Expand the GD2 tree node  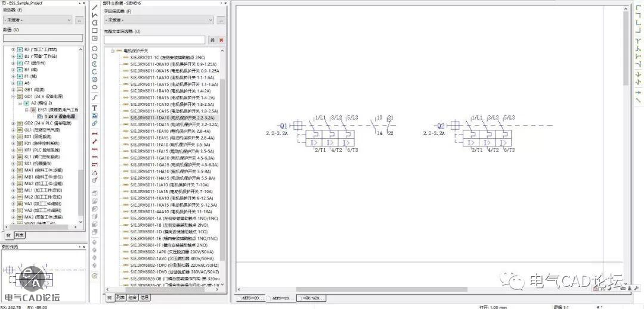tap(13, 123)
